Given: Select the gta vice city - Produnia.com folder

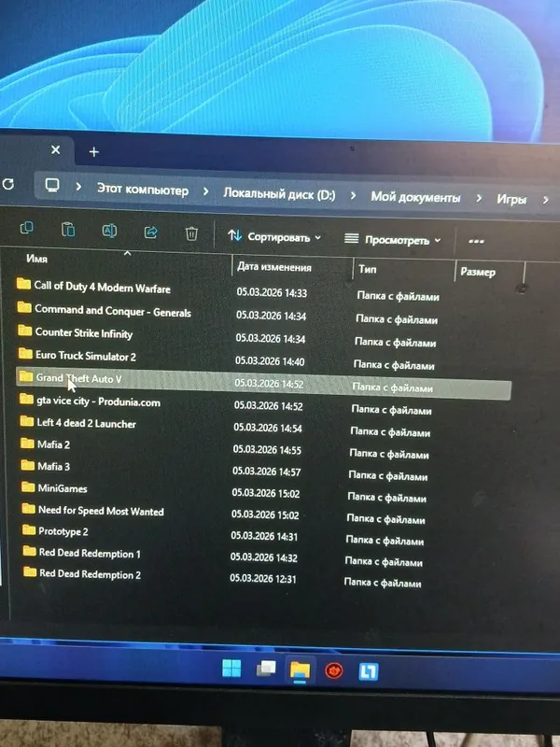Looking at the screenshot, I should [98, 402].
